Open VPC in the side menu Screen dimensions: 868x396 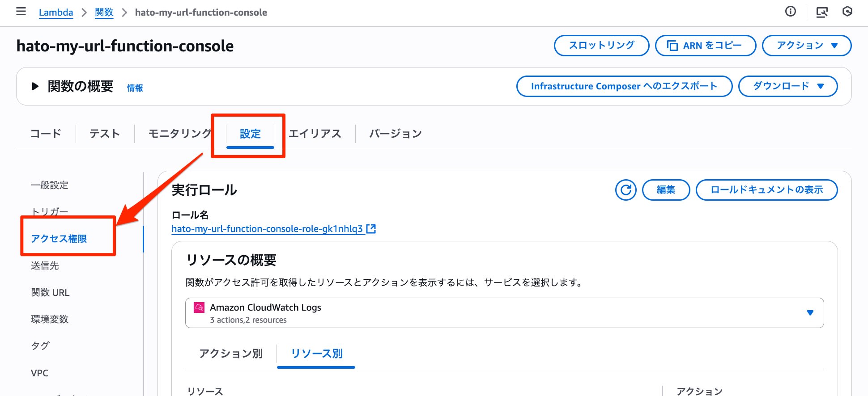[39, 373]
